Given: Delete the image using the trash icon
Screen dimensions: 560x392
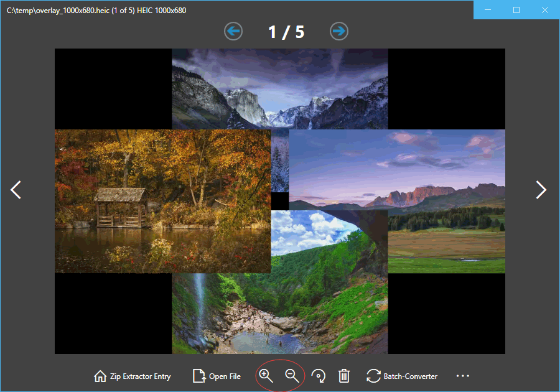Looking at the screenshot, I should (344, 376).
